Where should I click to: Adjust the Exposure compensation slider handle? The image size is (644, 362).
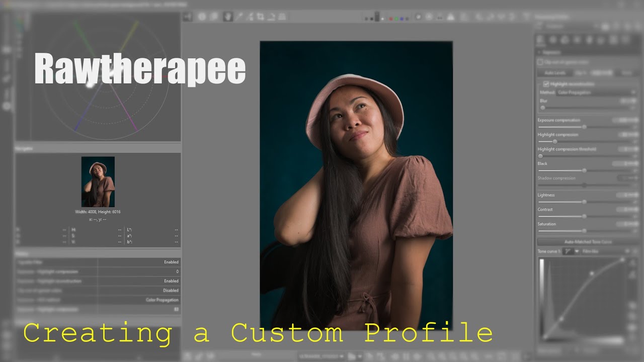coord(584,127)
